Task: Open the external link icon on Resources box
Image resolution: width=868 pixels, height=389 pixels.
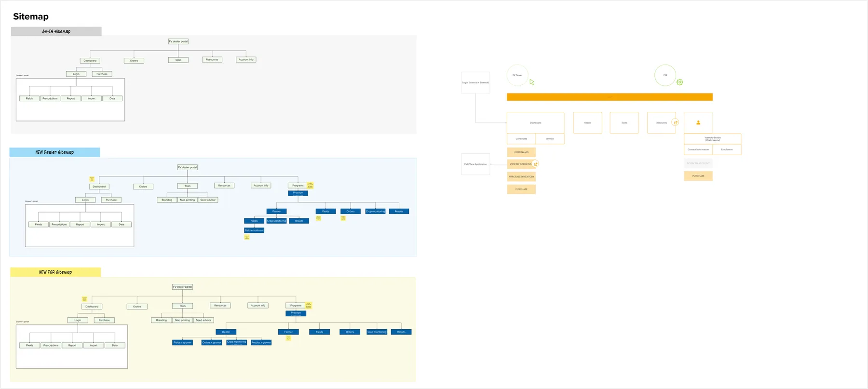Action: (x=676, y=122)
